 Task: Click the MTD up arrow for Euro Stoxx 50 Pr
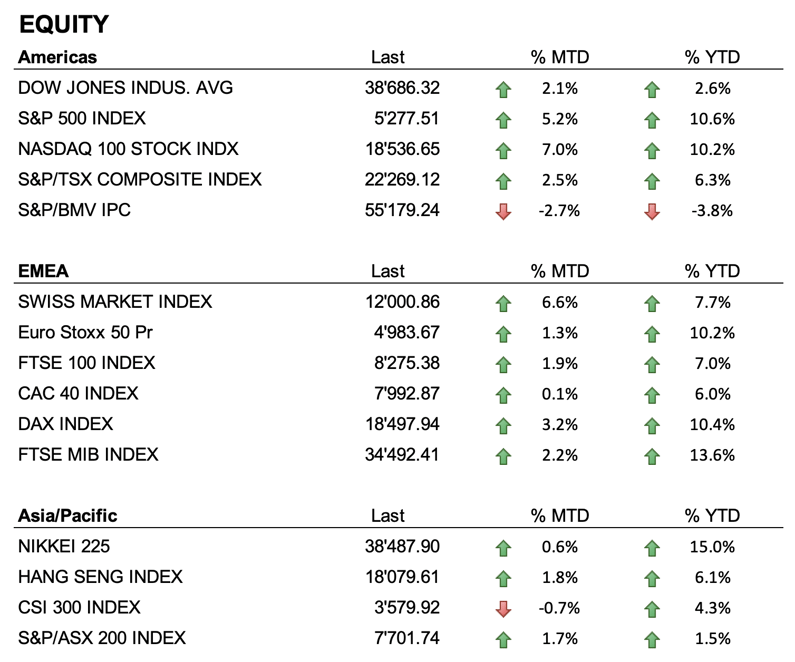[503, 334]
